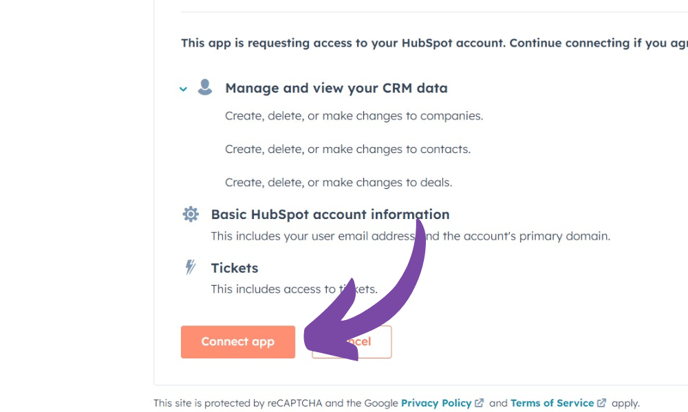Click the gear icon for account information
This screenshot has height=412, width=688.
pyautogui.click(x=190, y=214)
